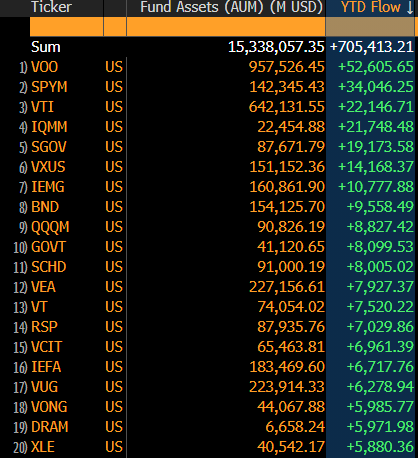Image resolution: width=418 pixels, height=458 pixels.
Task: Open the SCHD ticker
Action: [x=49, y=267]
